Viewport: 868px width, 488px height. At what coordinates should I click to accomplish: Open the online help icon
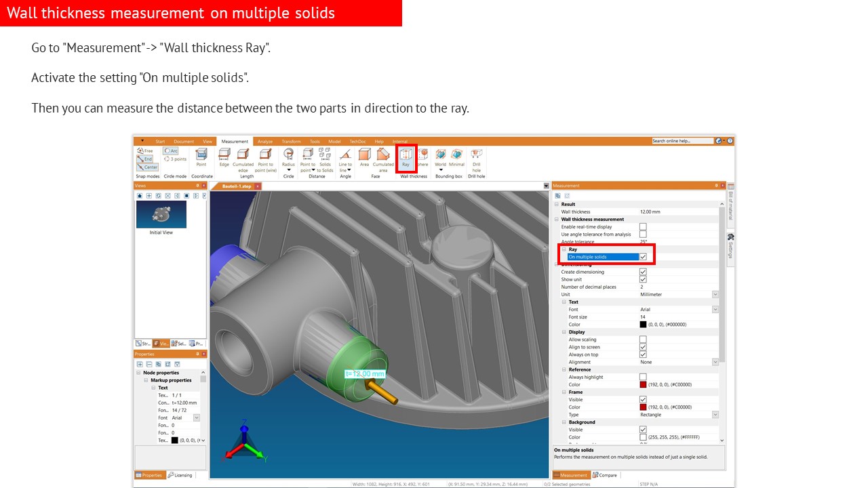point(730,141)
